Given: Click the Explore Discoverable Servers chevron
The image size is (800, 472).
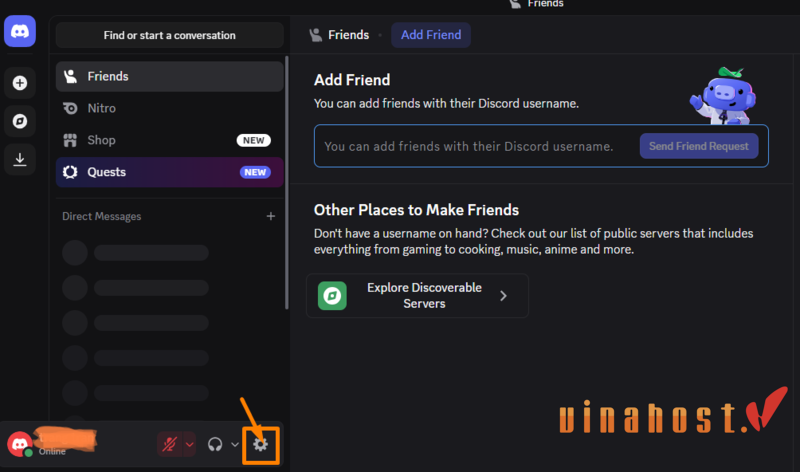Looking at the screenshot, I should 503,296.
